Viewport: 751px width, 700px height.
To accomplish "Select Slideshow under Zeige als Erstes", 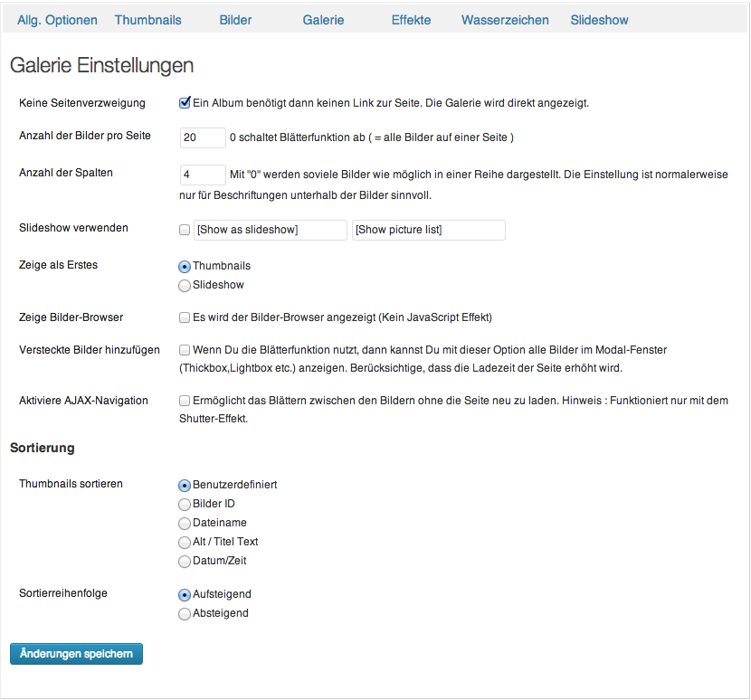I will 185,286.
